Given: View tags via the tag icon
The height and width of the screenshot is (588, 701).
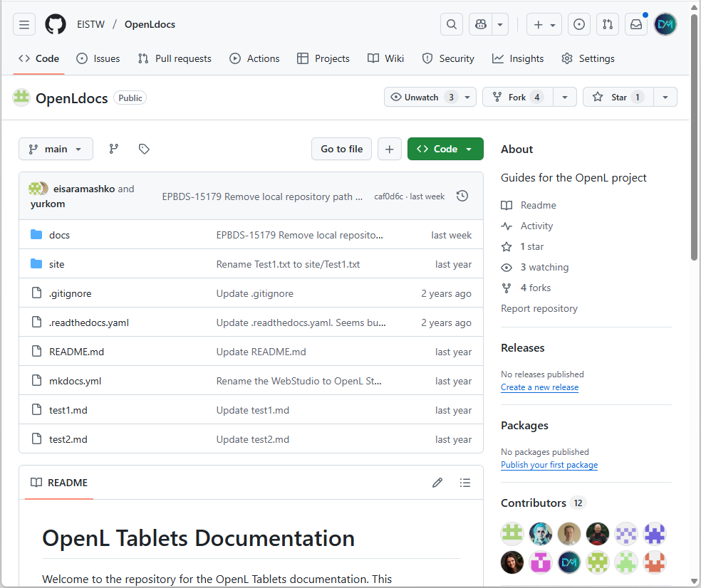Looking at the screenshot, I should pyautogui.click(x=144, y=149).
